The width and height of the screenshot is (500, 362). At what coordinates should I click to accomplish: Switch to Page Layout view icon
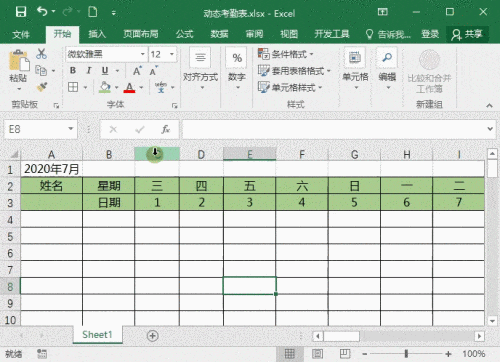pyautogui.click(x=317, y=353)
